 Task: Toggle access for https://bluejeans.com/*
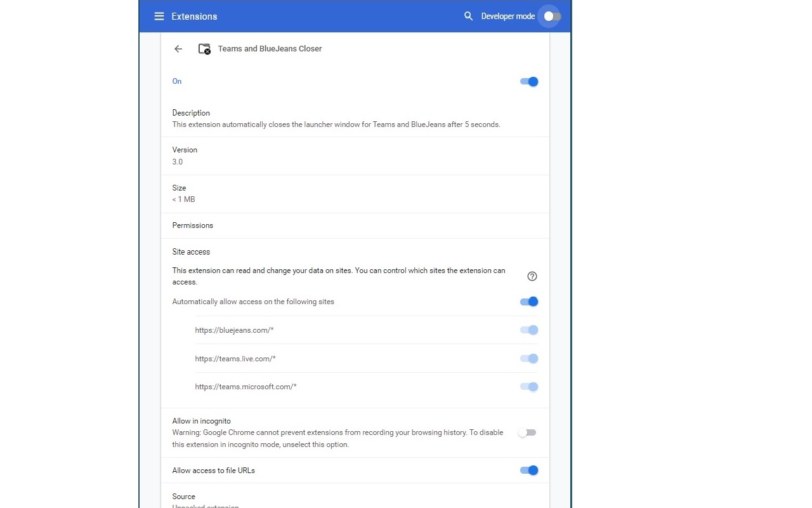coord(529,330)
